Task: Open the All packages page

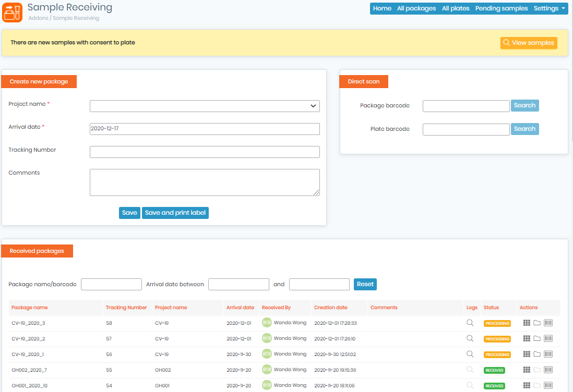Action: pos(416,8)
